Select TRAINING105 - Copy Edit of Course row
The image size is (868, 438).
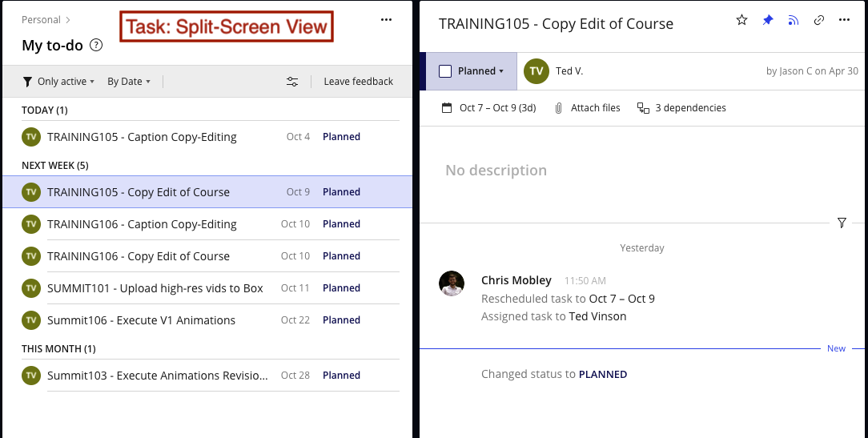pyautogui.click(x=207, y=192)
